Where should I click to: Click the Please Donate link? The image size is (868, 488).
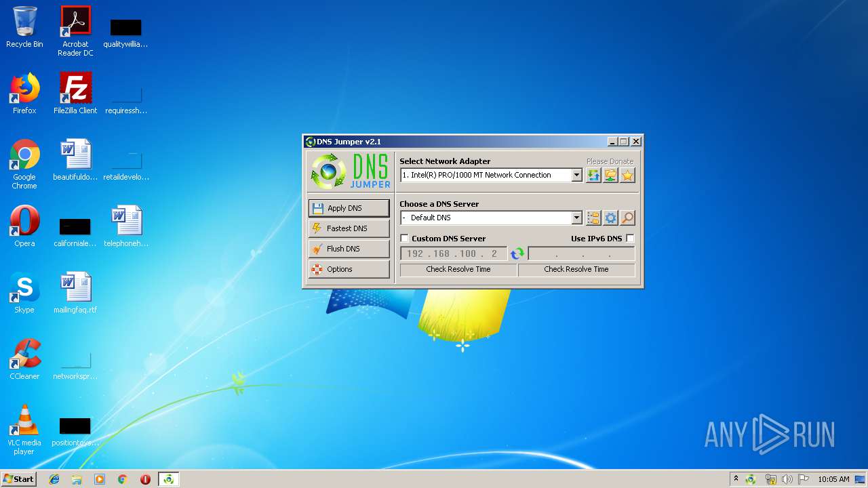[x=610, y=161]
